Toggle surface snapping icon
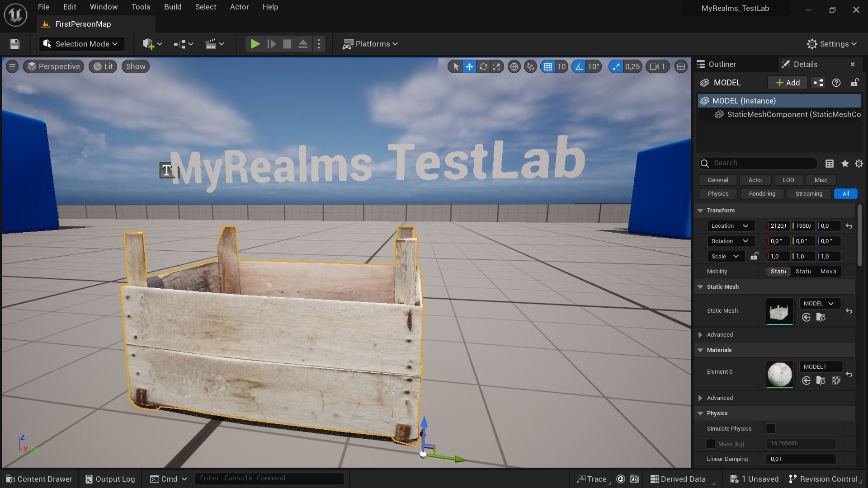 [530, 67]
